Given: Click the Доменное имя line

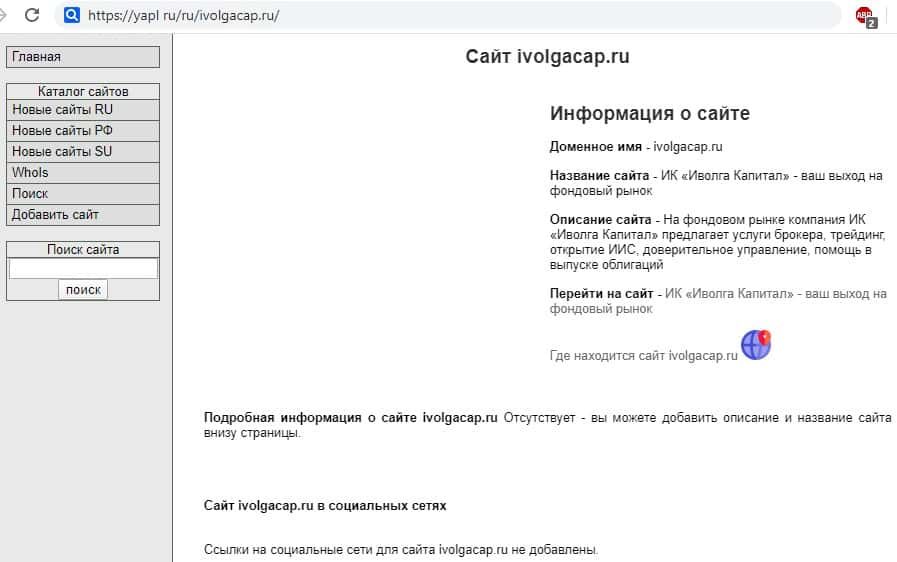Looking at the screenshot, I should (636, 147).
